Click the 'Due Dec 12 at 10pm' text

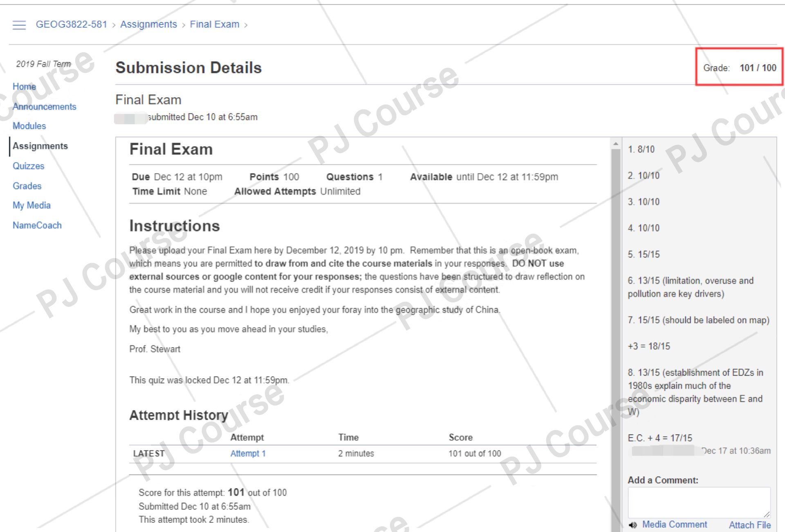pos(177,177)
